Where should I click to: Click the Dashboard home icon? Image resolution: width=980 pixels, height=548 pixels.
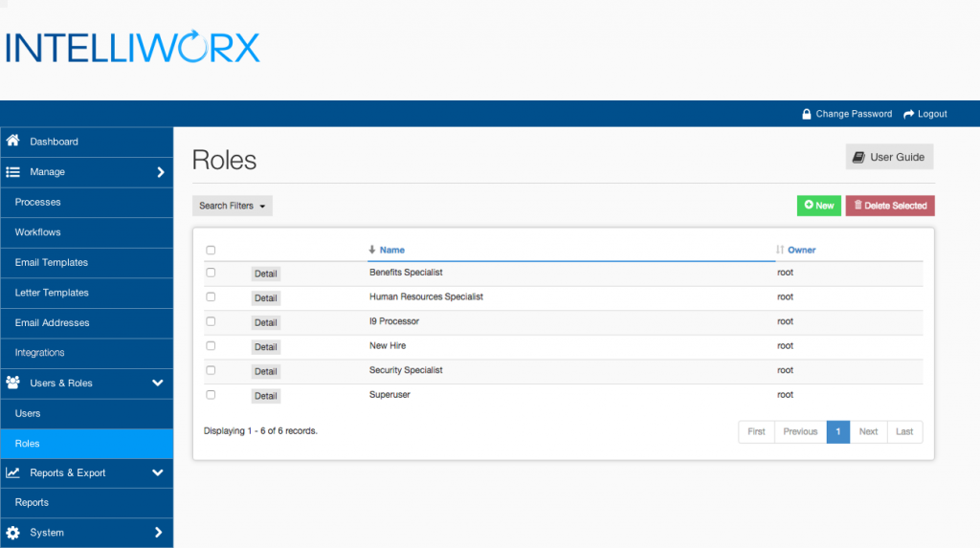[x=13, y=141]
